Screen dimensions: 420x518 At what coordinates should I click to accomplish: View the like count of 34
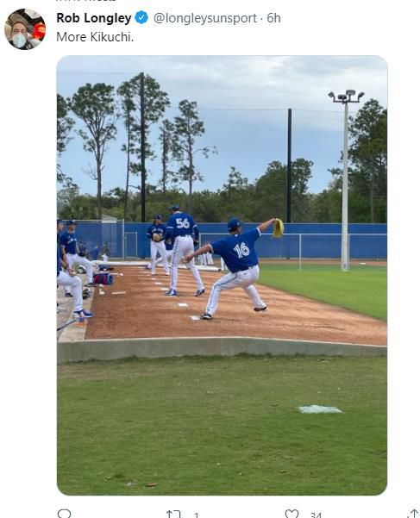(x=316, y=515)
